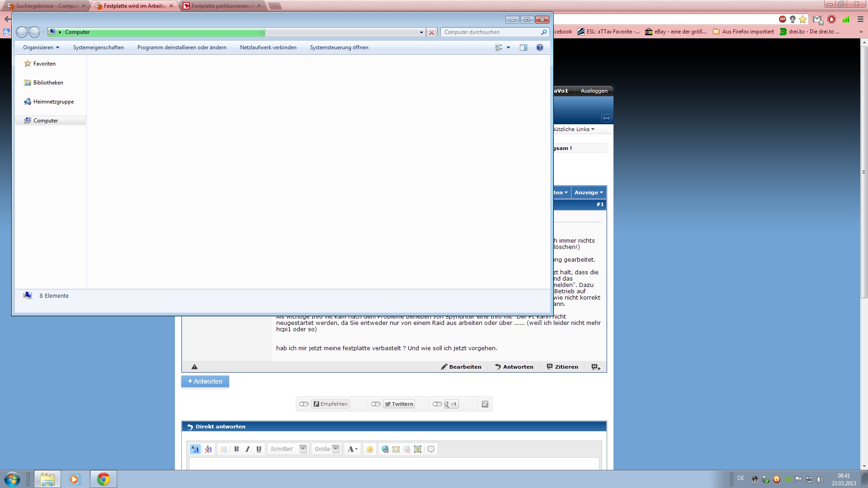Image resolution: width=868 pixels, height=488 pixels.
Task: Enable the Facebook Empfehlen toggle
Action: pyautogui.click(x=304, y=404)
